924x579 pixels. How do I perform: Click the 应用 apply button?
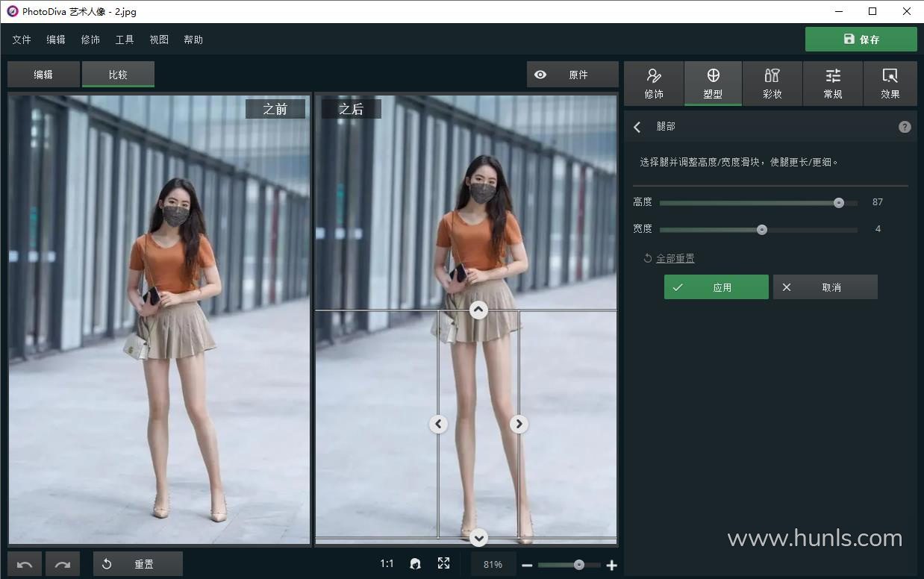[x=716, y=287]
